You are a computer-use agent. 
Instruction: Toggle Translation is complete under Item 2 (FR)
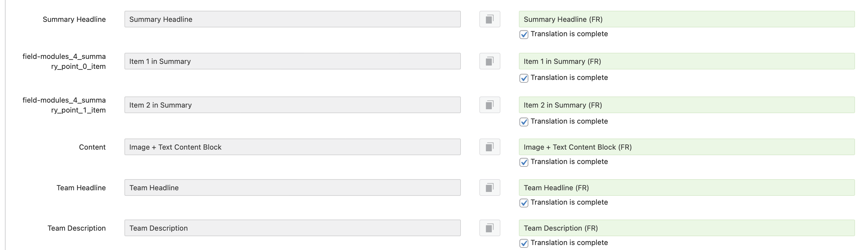524,122
